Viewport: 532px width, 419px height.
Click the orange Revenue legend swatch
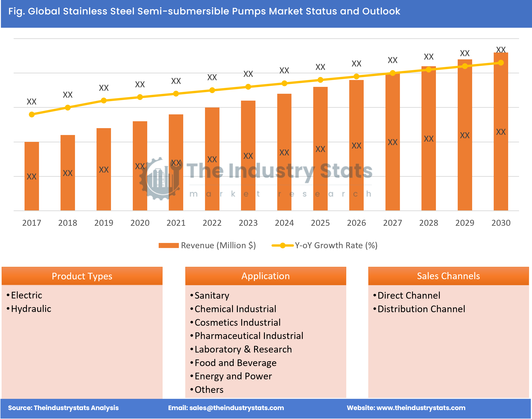coord(169,245)
